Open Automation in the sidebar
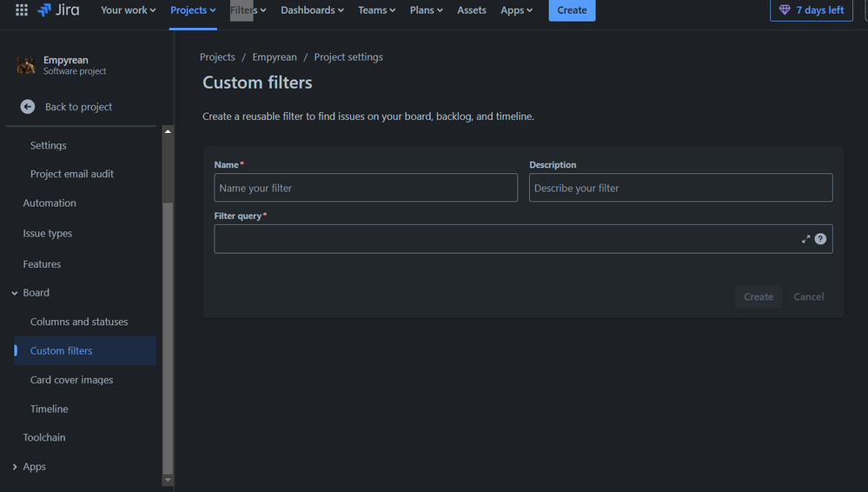 click(50, 203)
